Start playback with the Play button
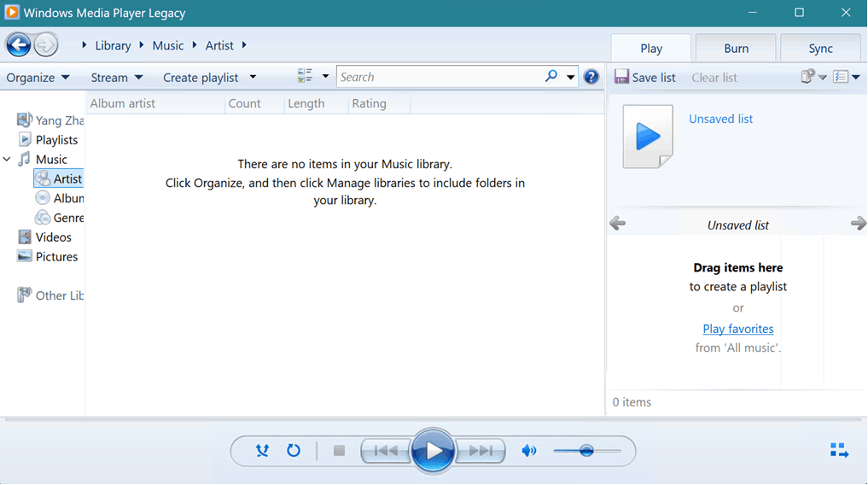The height and width of the screenshot is (485, 868). 433,451
